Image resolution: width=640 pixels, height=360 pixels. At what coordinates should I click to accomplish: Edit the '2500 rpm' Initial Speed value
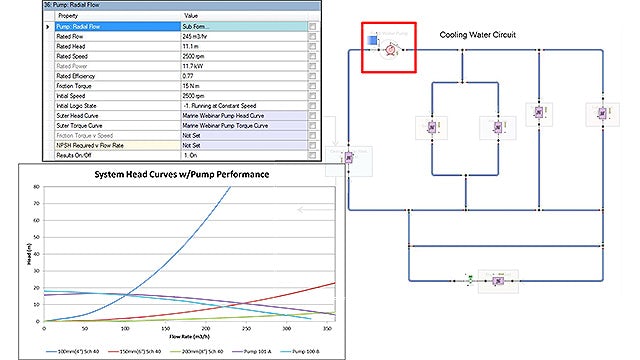[x=244, y=96]
